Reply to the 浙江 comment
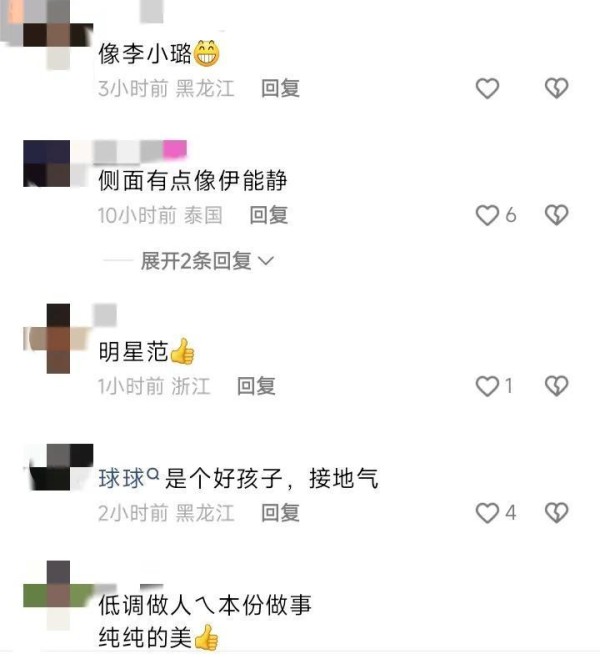Image resolution: width=600 pixels, height=659 pixels. 256,386
